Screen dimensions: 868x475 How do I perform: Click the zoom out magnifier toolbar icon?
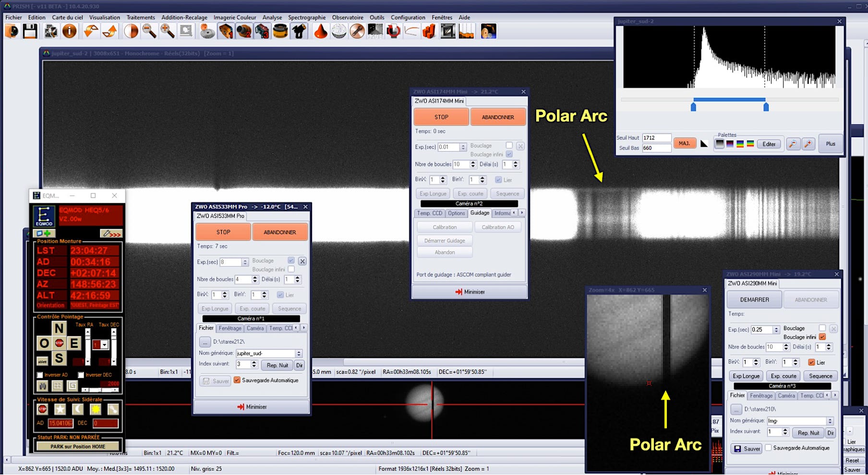[x=149, y=32]
